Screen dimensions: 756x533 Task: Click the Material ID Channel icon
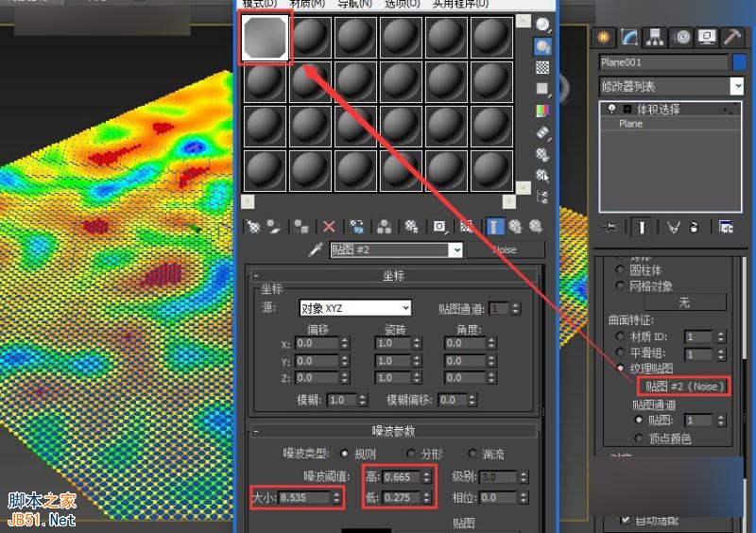tap(439, 226)
